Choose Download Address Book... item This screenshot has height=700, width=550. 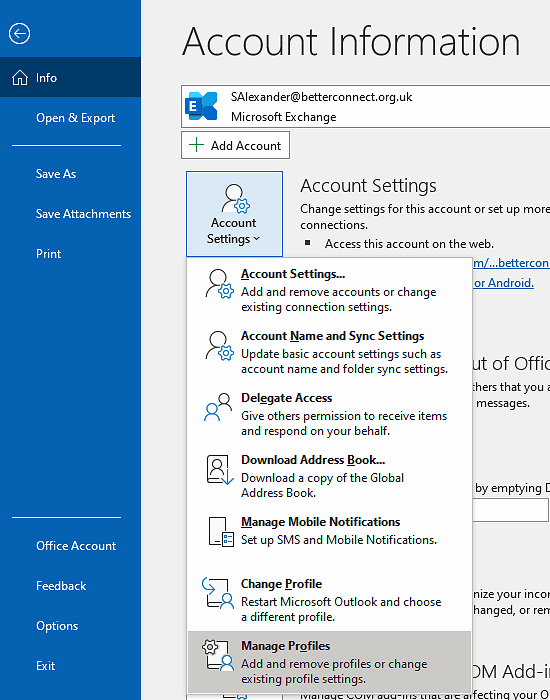(x=329, y=475)
